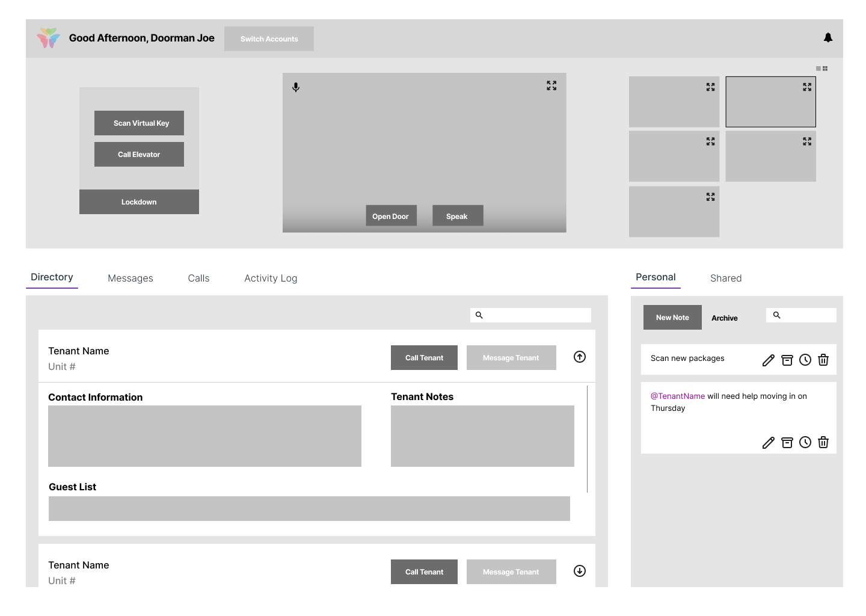Collapse the first tenant's expanded details
This screenshot has height=616, width=866.
point(580,357)
